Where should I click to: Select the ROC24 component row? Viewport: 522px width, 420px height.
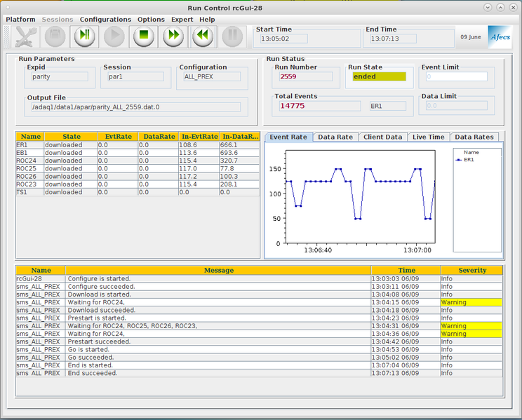138,161
